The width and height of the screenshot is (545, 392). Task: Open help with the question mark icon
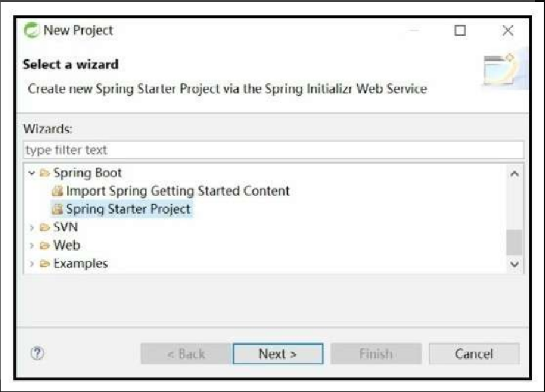37,353
